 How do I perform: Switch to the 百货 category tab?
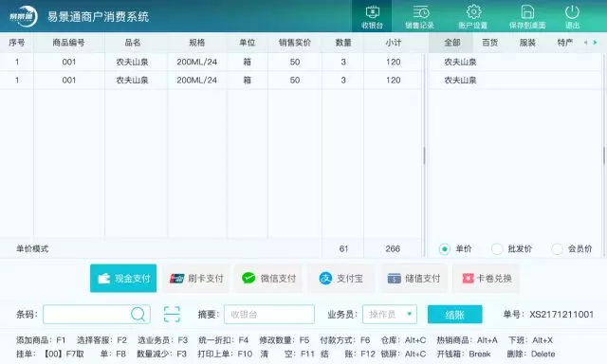489,43
